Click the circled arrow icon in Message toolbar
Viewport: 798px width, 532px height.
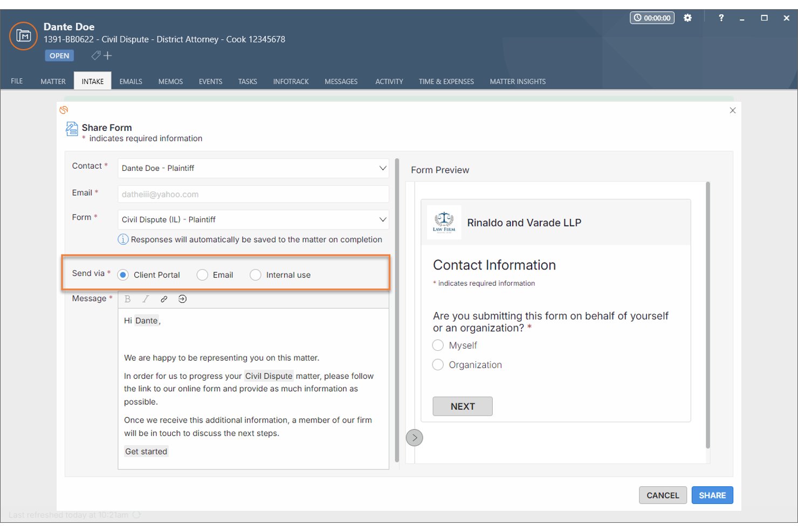pyautogui.click(x=182, y=299)
